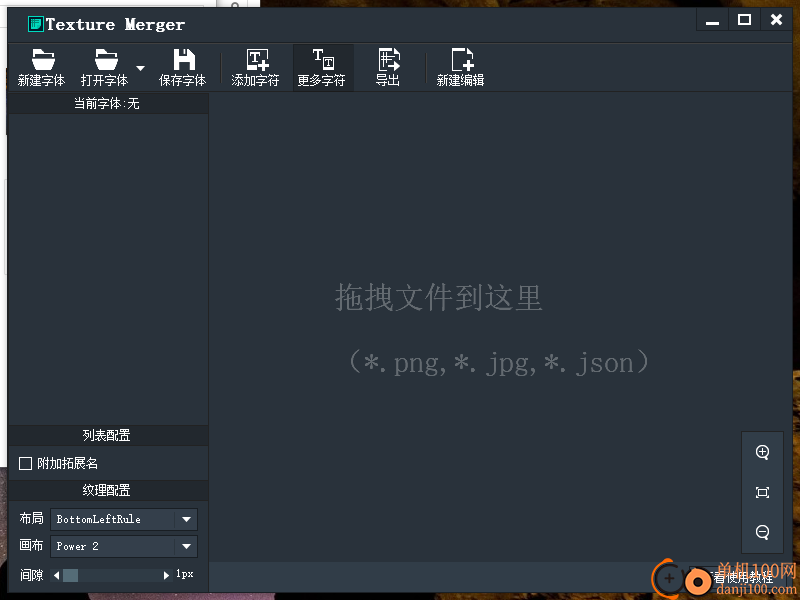Viewport: 800px width, 600px height.
Task: Click the Texture Merger app icon
Action: pos(35,24)
